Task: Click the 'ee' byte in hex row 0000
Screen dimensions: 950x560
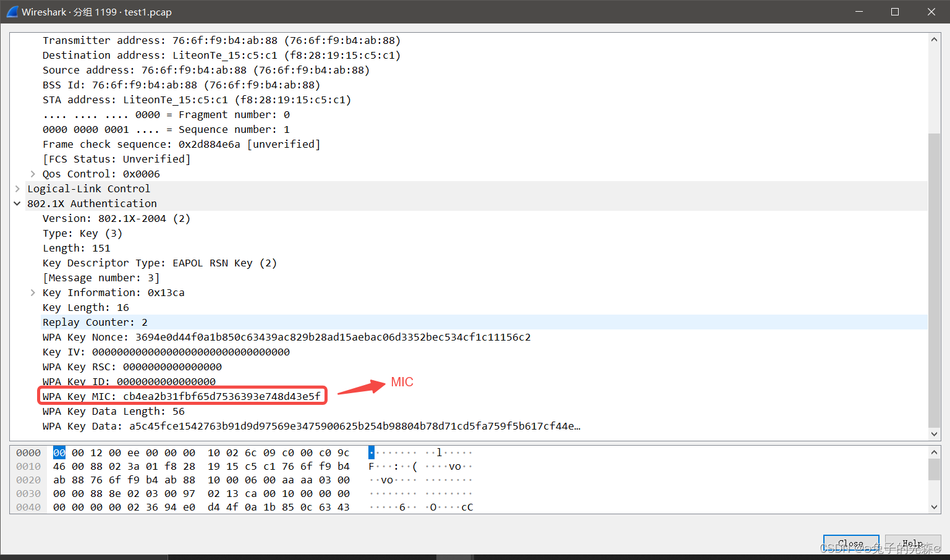Action: pos(134,452)
